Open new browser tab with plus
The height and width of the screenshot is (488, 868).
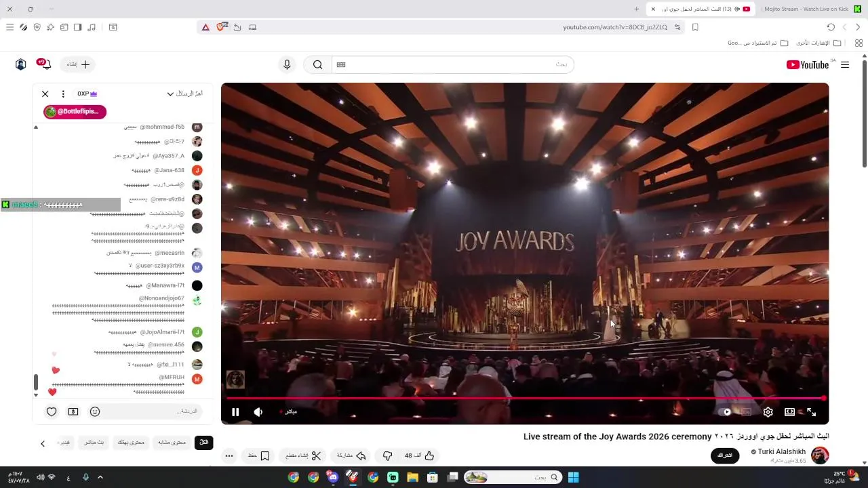point(636,9)
